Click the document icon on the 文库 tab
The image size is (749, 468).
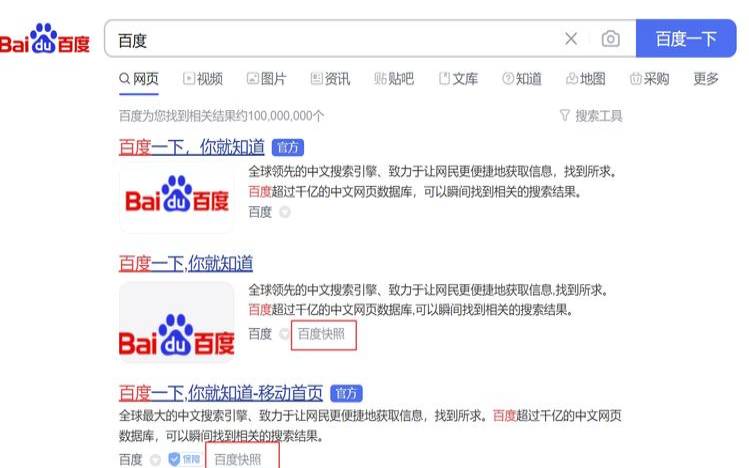coord(444,78)
